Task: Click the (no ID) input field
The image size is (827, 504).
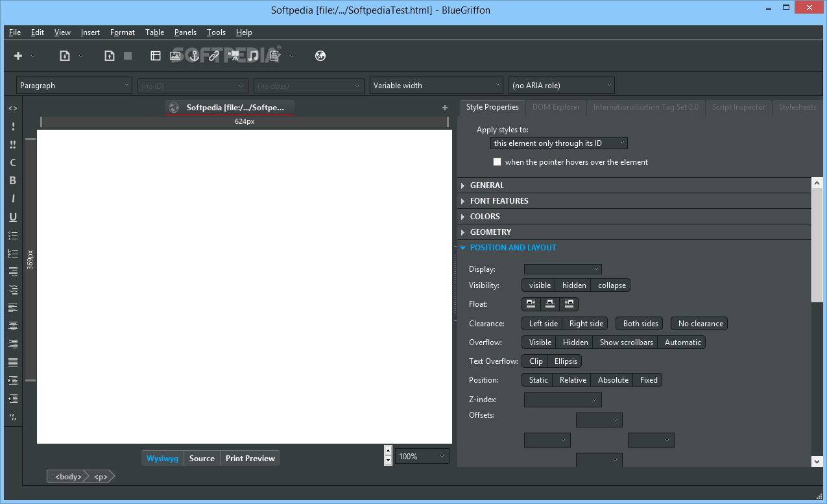Action: tap(193, 86)
